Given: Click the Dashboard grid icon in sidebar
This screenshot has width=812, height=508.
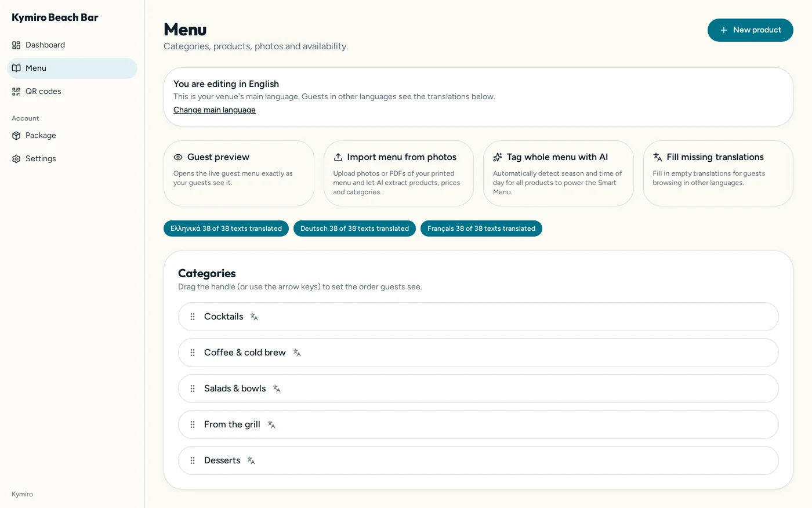Looking at the screenshot, I should [x=16, y=45].
